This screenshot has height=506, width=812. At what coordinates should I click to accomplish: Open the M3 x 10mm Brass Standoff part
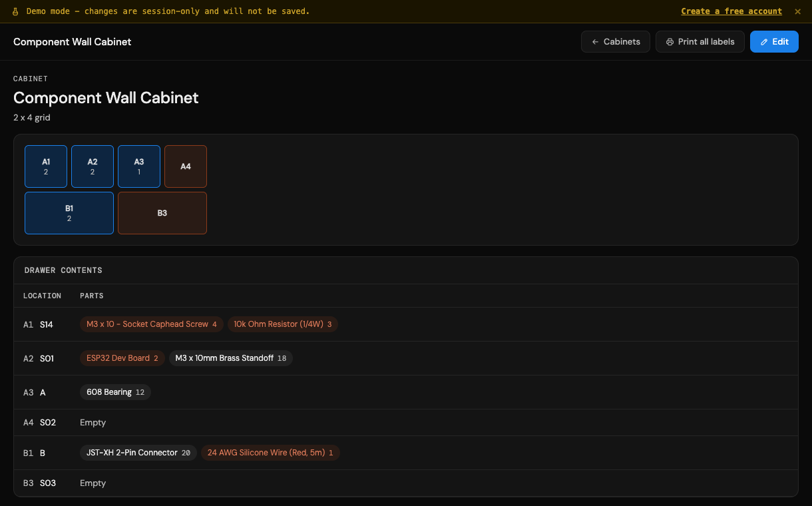pos(231,358)
